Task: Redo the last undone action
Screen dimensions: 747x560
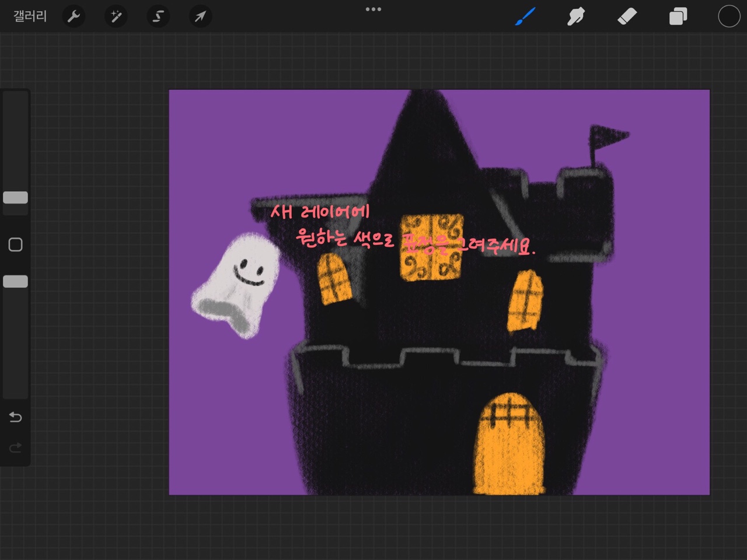Action: point(16,448)
